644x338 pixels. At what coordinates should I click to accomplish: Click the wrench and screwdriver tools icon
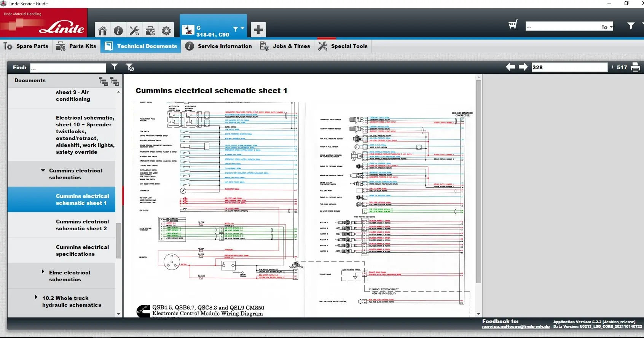click(134, 30)
